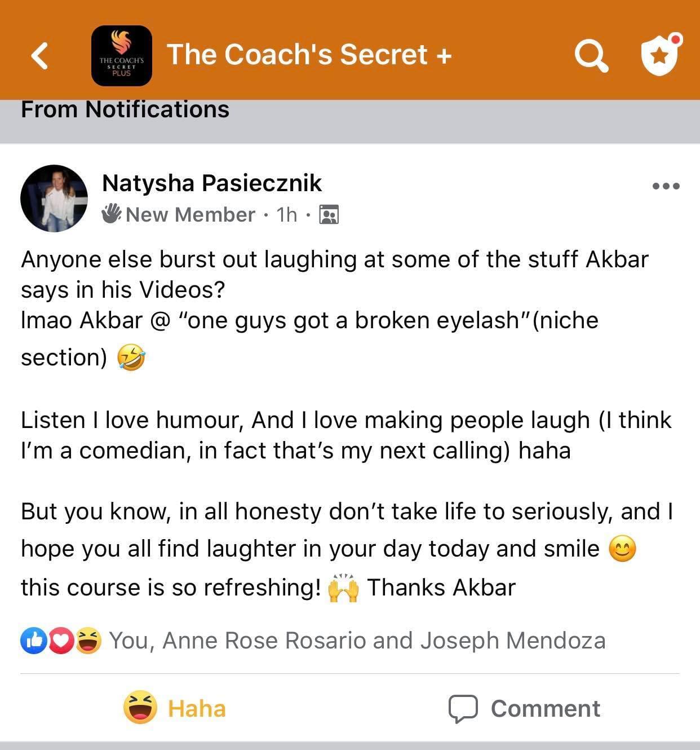Screen dimensions: 700x750
Task: Toggle the Haha reaction on the post
Action: [x=175, y=708]
